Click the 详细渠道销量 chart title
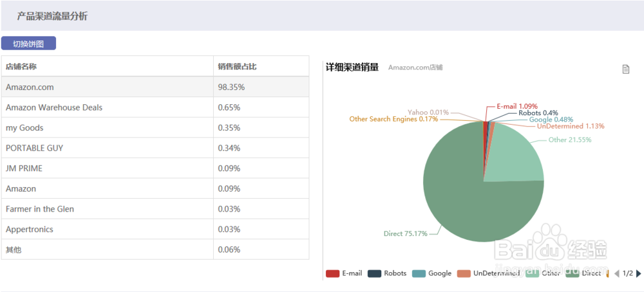Screen dimensions: 644x292 pos(352,68)
